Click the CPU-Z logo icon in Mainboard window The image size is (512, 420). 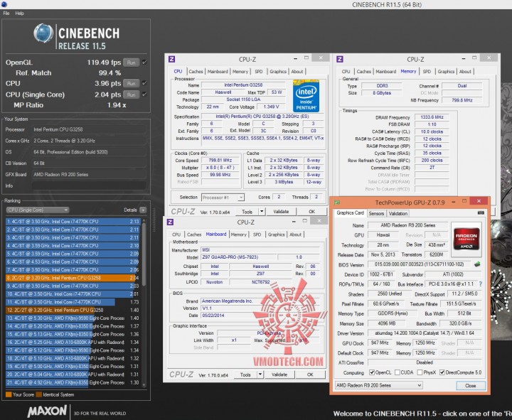[x=170, y=222]
